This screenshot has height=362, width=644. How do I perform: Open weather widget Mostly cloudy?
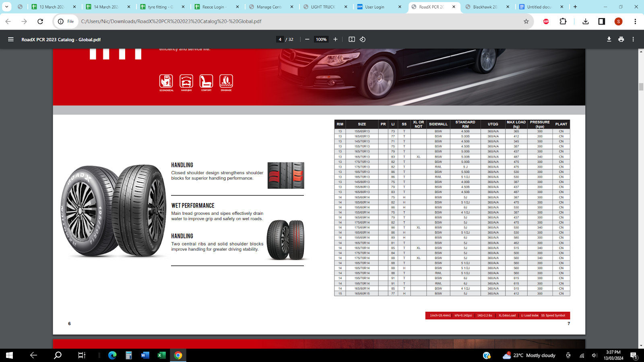click(x=529, y=355)
